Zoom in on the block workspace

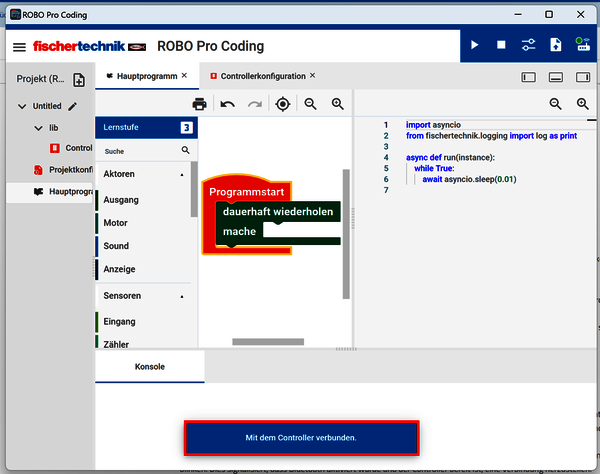[x=338, y=104]
